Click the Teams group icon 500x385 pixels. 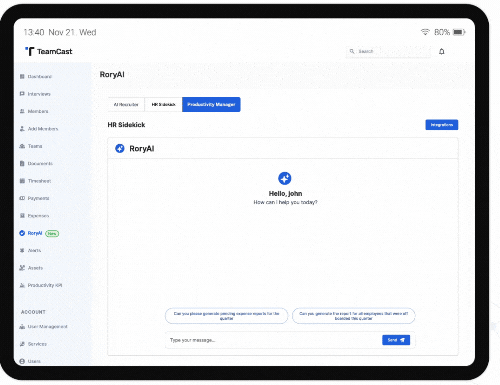(x=22, y=146)
